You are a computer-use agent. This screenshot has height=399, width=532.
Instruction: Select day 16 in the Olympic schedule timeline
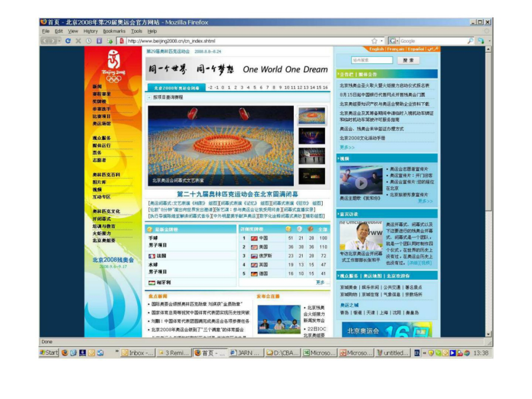coord(325,87)
